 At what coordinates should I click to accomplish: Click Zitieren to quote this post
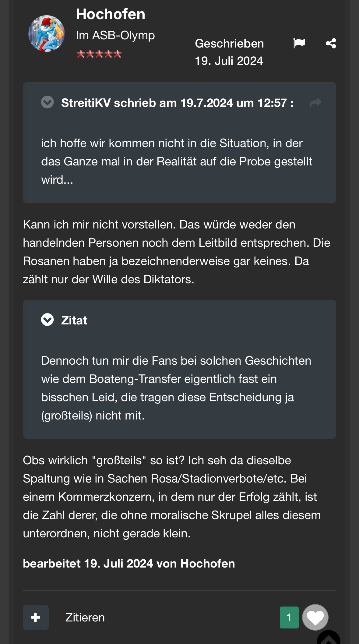click(x=85, y=617)
